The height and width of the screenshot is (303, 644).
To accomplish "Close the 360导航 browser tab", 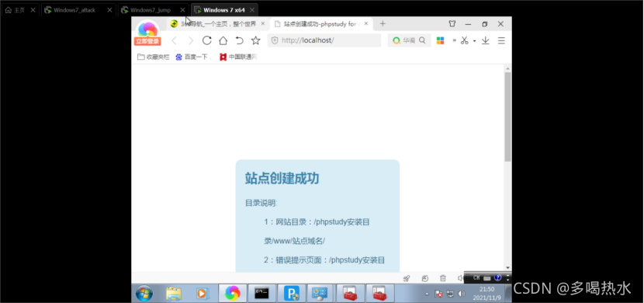I will tap(263, 24).
